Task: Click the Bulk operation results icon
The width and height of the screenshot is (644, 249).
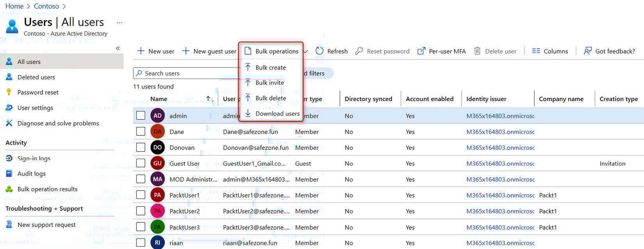Action: (9, 189)
